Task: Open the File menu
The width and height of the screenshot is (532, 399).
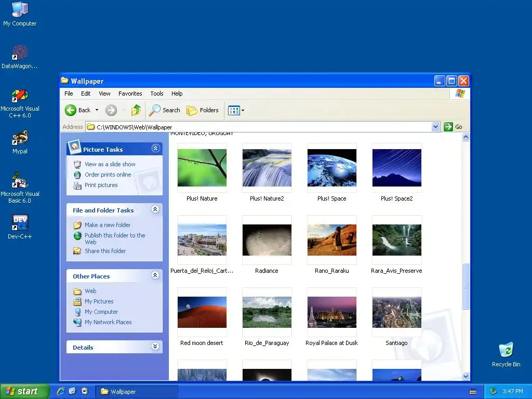Action: 69,94
